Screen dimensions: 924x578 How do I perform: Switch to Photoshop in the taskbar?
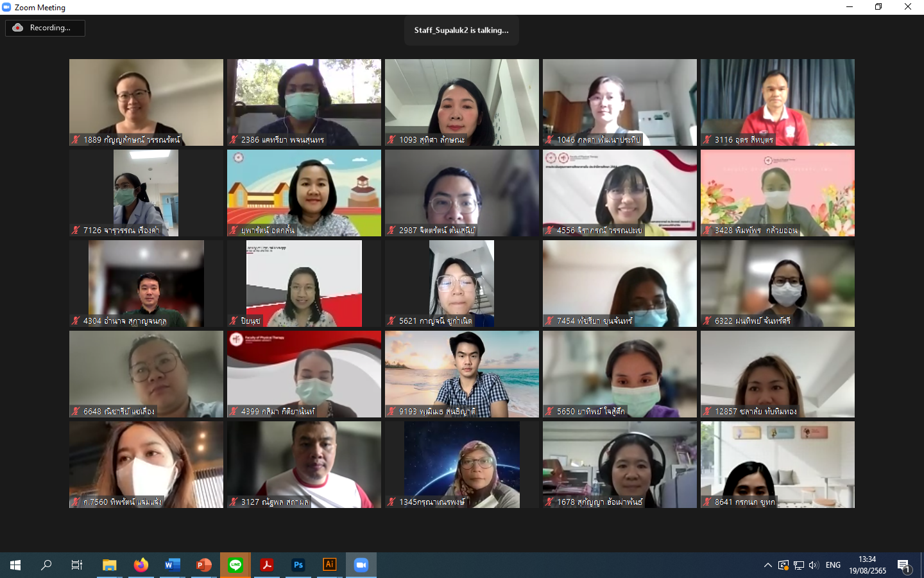(298, 565)
